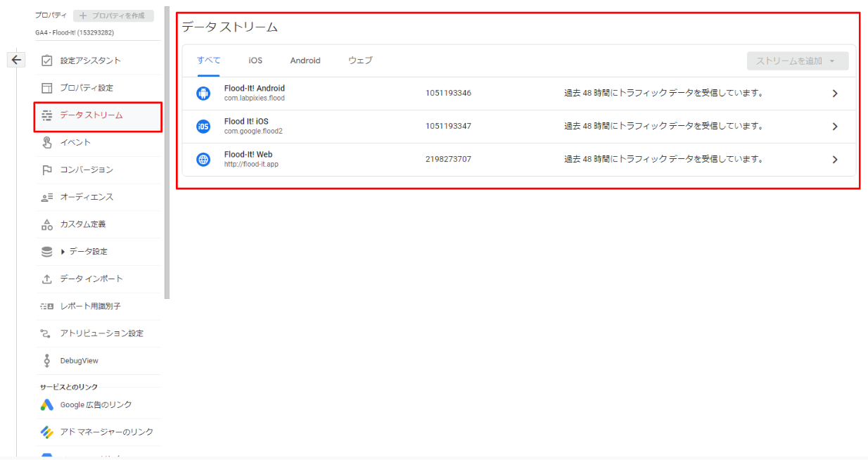Click the レポート用識別子 icon

point(47,306)
